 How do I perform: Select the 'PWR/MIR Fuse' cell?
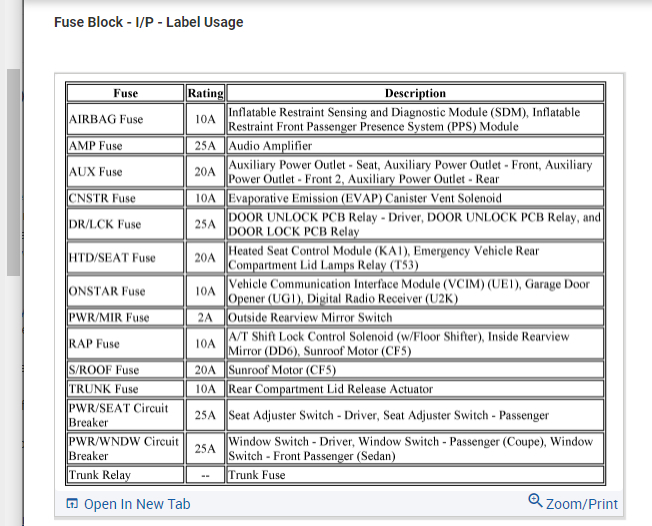coord(125,317)
